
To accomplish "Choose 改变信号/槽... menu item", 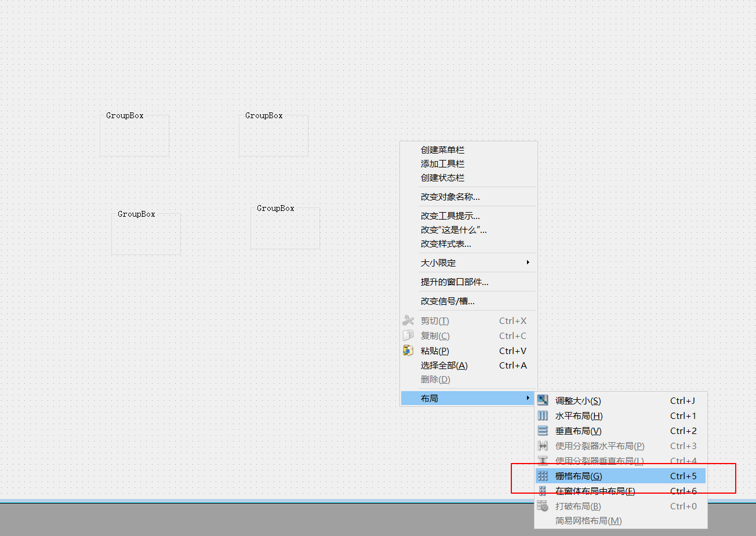I will point(448,301).
